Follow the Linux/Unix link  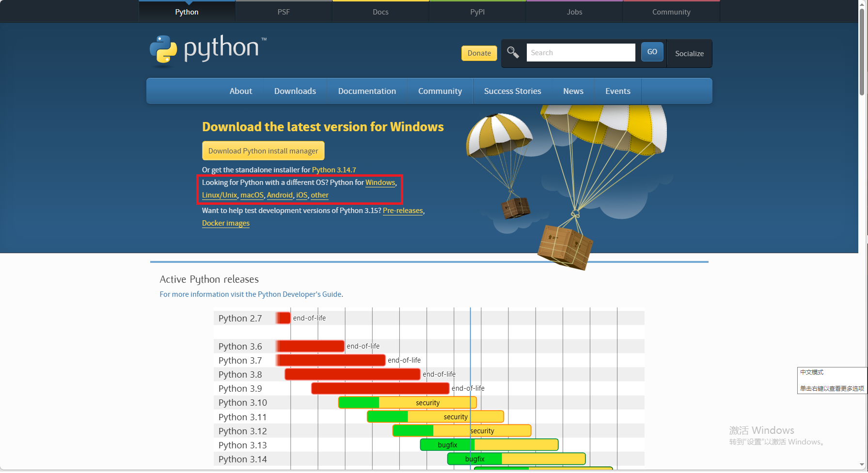pyautogui.click(x=220, y=195)
